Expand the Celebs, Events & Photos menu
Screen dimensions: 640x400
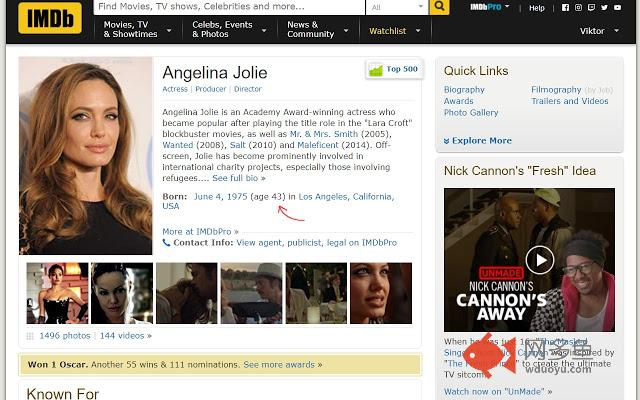coord(229,30)
